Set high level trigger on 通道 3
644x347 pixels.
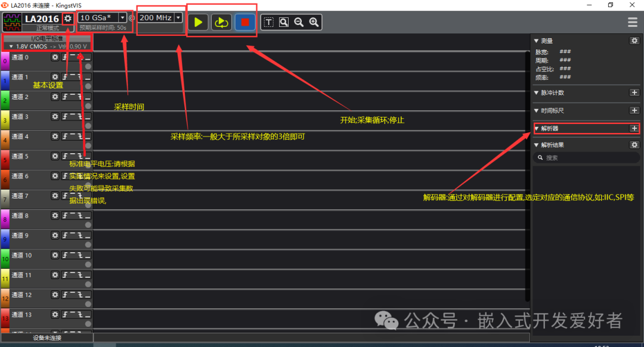coord(73,116)
